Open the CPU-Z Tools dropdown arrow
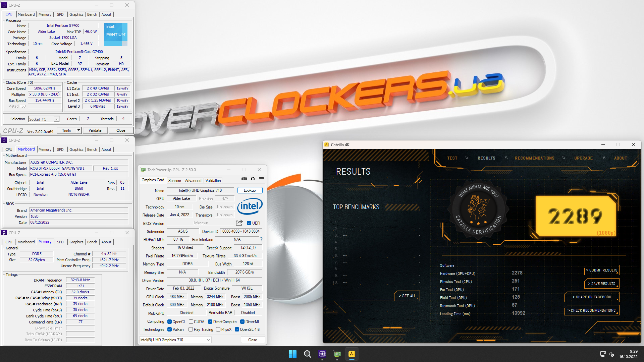Viewport: 644px width, 362px height. [x=79, y=130]
